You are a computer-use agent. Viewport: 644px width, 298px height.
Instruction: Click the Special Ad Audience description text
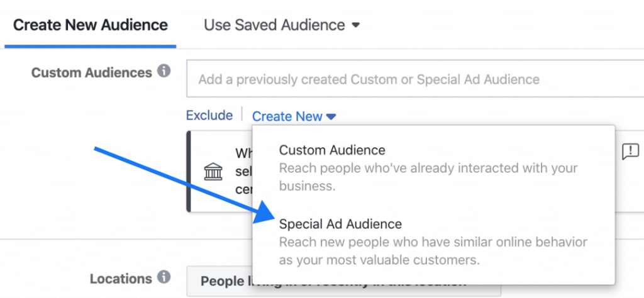pos(433,251)
